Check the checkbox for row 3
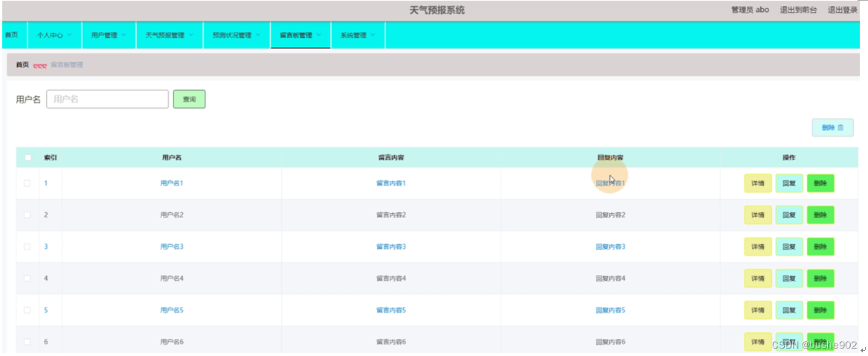Image resolution: width=868 pixels, height=356 pixels. click(27, 247)
